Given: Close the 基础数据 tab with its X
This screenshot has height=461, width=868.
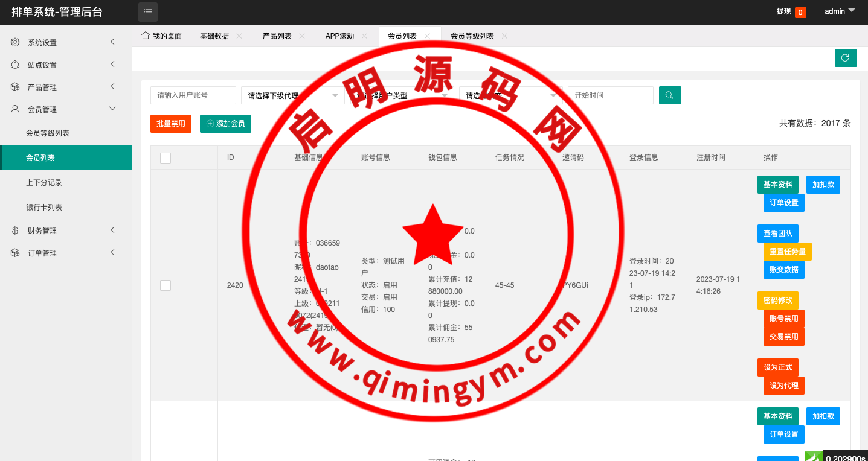Looking at the screenshot, I should coord(239,36).
